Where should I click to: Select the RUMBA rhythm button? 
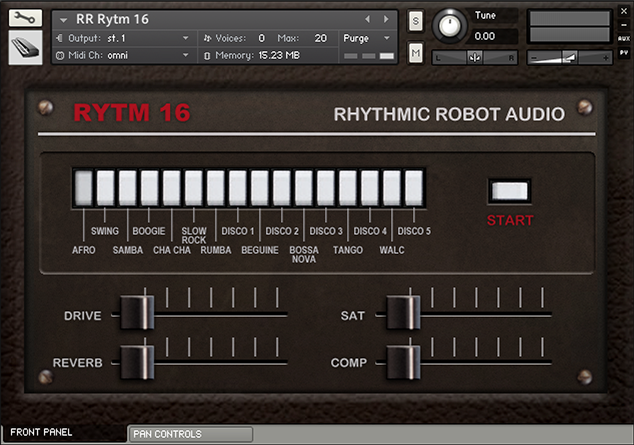(x=216, y=188)
